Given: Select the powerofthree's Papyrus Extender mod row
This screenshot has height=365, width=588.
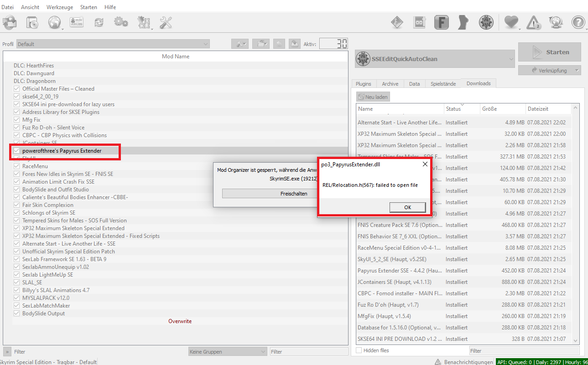Looking at the screenshot, I should click(x=176, y=151).
